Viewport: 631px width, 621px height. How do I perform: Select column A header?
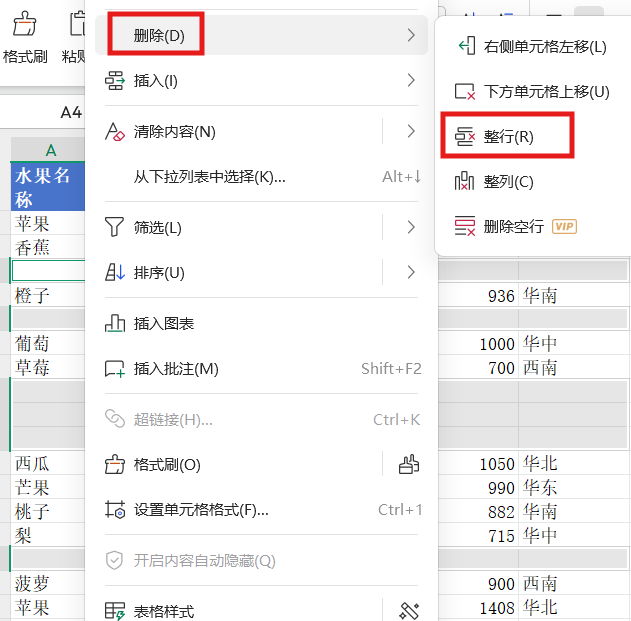pos(48,150)
